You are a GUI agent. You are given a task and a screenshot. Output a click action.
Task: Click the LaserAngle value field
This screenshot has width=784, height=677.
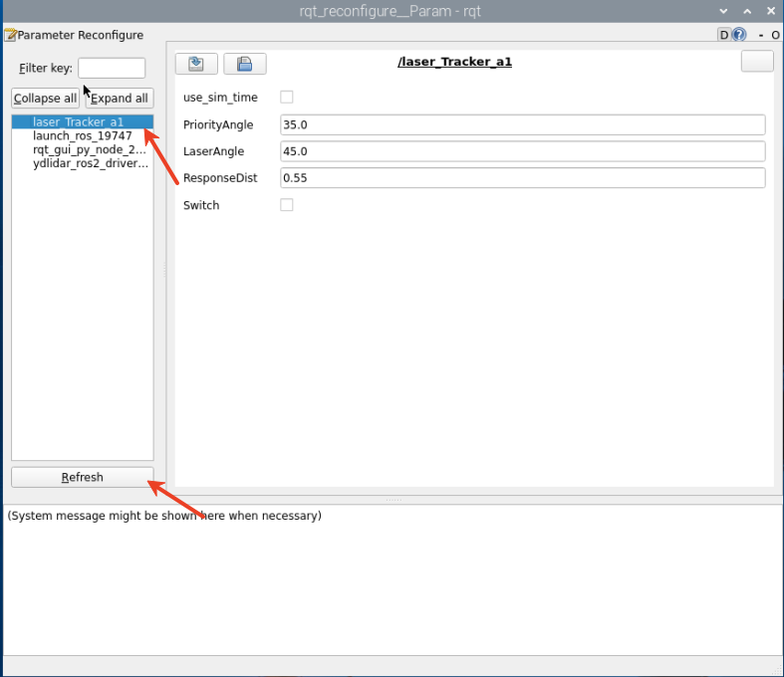pyautogui.click(x=522, y=151)
